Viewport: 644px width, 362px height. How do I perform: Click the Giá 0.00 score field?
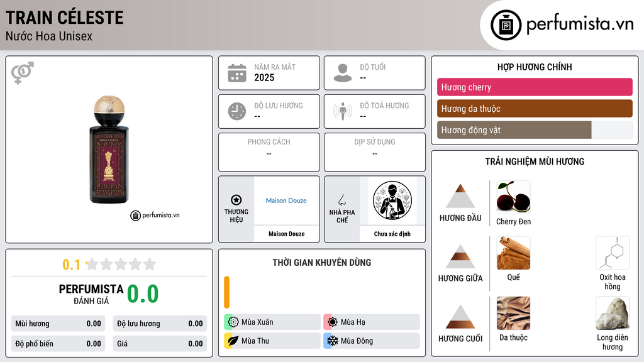pyautogui.click(x=160, y=344)
